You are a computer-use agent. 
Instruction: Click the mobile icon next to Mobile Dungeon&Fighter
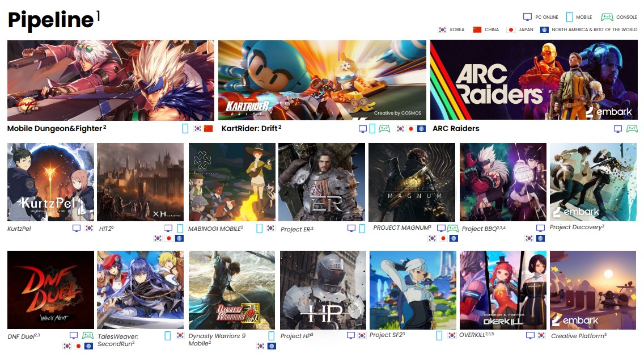[x=185, y=129]
